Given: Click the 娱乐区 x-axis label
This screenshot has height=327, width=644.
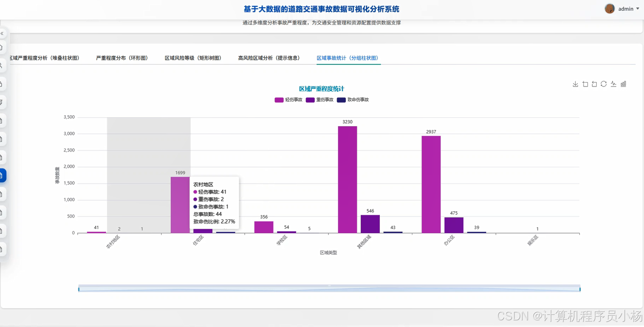Looking at the screenshot, I should [533, 241].
